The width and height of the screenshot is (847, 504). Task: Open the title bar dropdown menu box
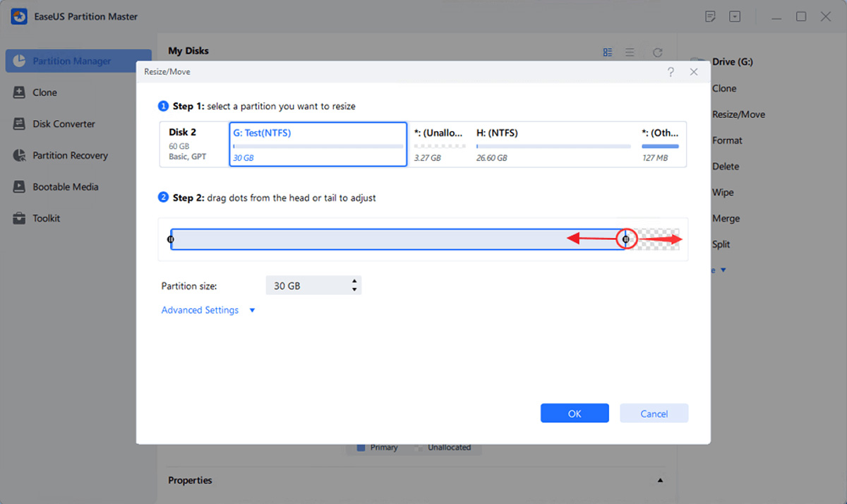pyautogui.click(x=735, y=16)
